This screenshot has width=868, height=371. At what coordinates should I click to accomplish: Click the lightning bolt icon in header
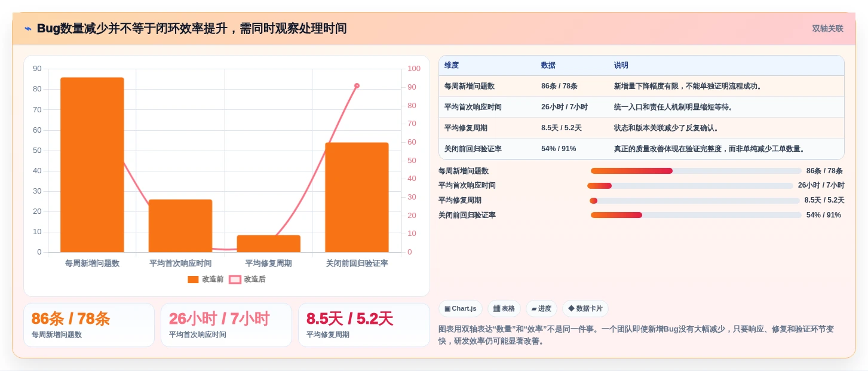28,29
